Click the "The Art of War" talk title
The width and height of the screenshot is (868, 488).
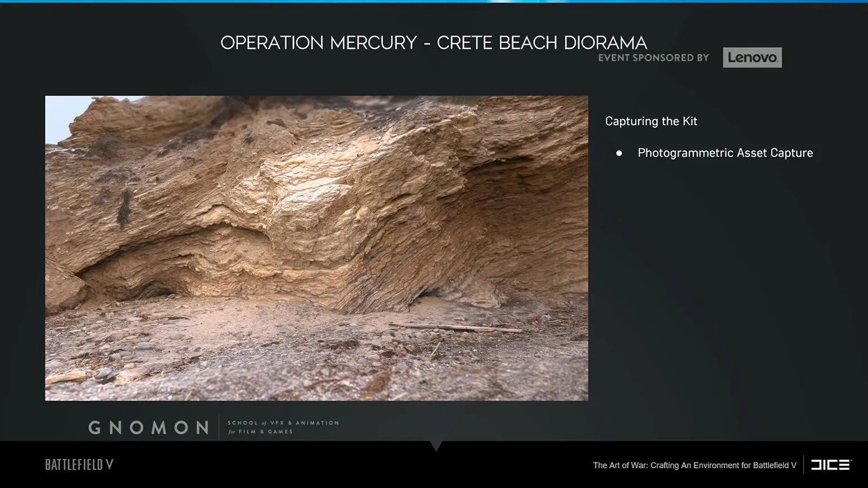694,465
